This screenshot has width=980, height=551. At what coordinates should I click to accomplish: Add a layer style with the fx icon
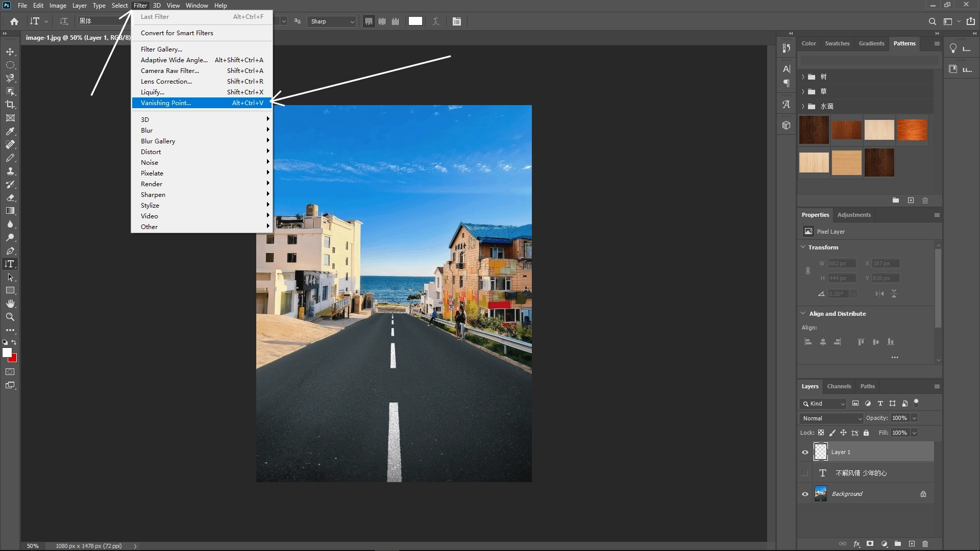click(x=856, y=544)
